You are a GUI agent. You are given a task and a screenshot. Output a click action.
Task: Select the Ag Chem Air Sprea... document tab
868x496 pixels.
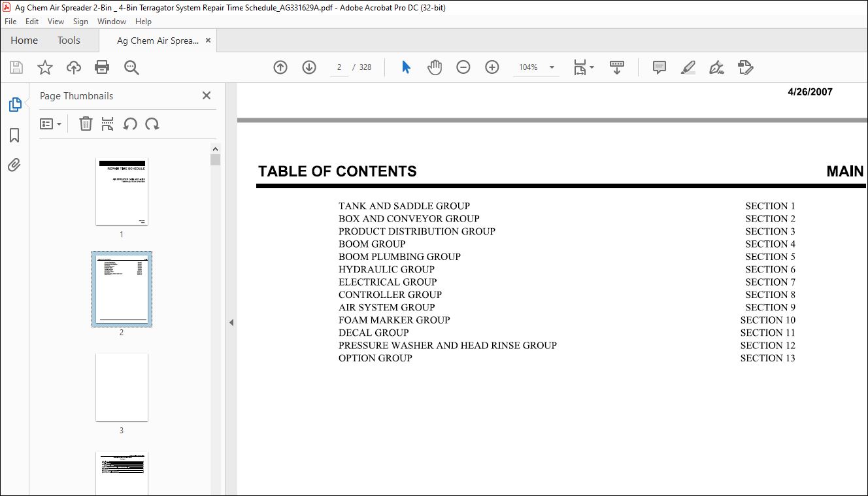pos(157,41)
